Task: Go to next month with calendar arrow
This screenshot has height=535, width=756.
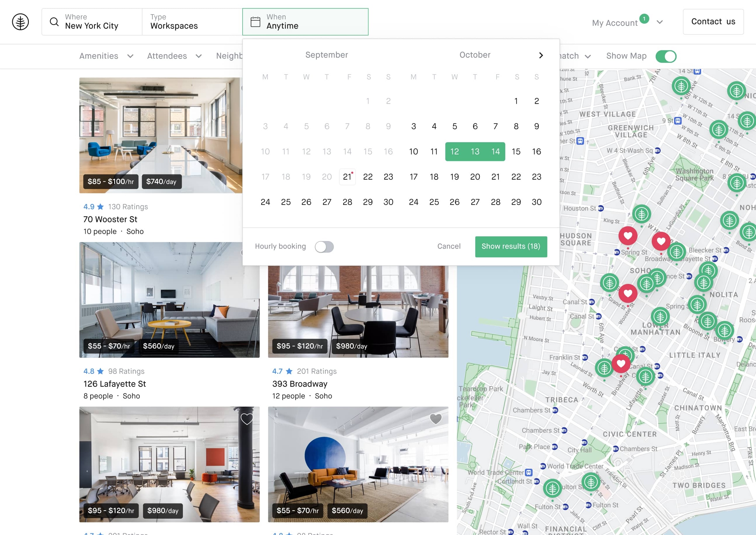Action: pos(540,55)
